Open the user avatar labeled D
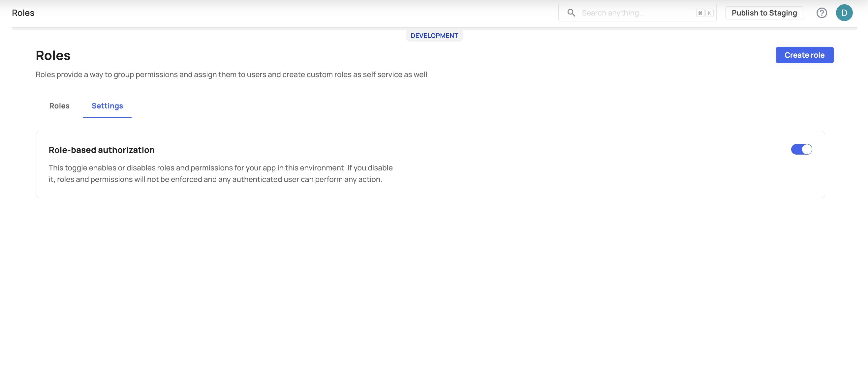Image resolution: width=868 pixels, height=385 pixels. pyautogui.click(x=844, y=13)
